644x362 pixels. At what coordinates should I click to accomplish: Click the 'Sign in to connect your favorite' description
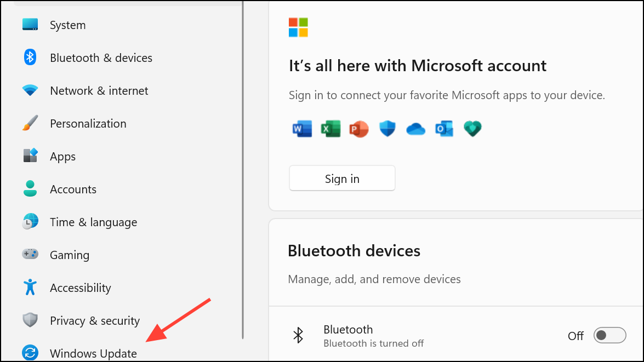click(x=447, y=95)
